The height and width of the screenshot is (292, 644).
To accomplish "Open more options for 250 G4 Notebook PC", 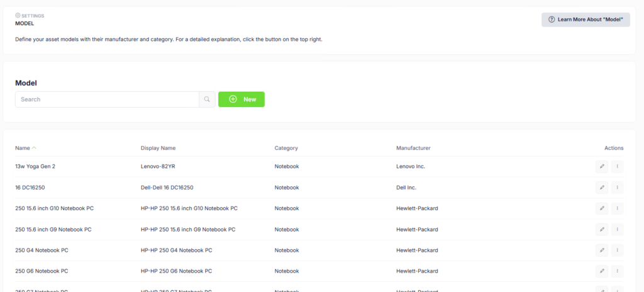I will pos(617,250).
